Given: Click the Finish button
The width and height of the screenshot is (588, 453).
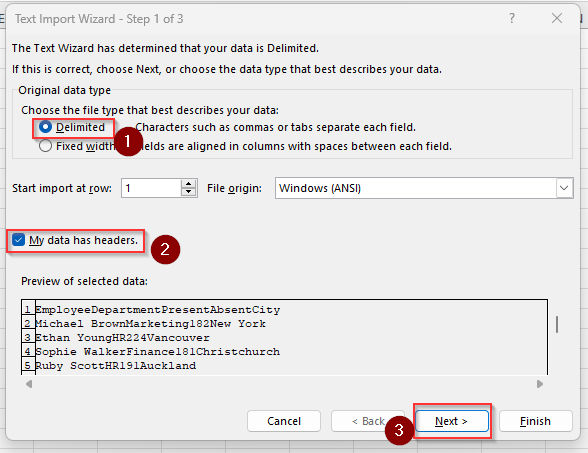Looking at the screenshot, I should point(536,421).
